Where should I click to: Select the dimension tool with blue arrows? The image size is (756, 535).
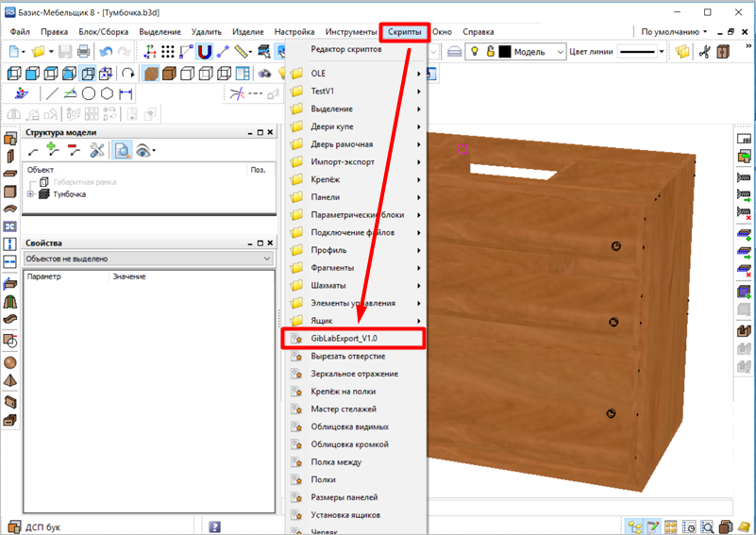(126, 93)
